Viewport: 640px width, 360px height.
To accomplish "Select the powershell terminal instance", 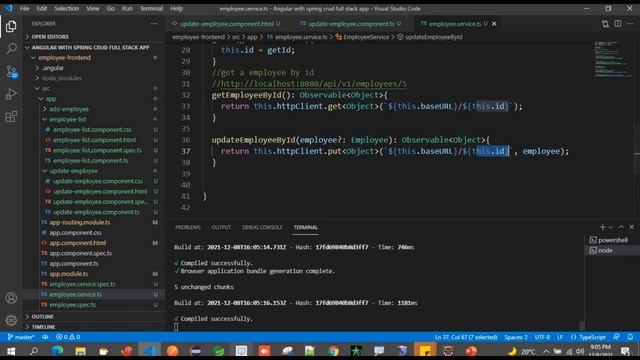I will click(609, 240).
